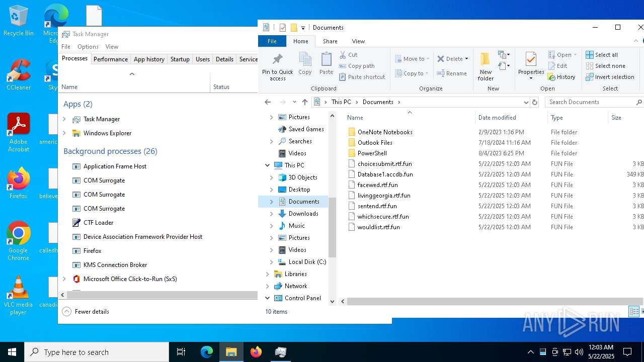Go back with Explorer's back arrow
The image size is (644, 362).
point(268,102)
